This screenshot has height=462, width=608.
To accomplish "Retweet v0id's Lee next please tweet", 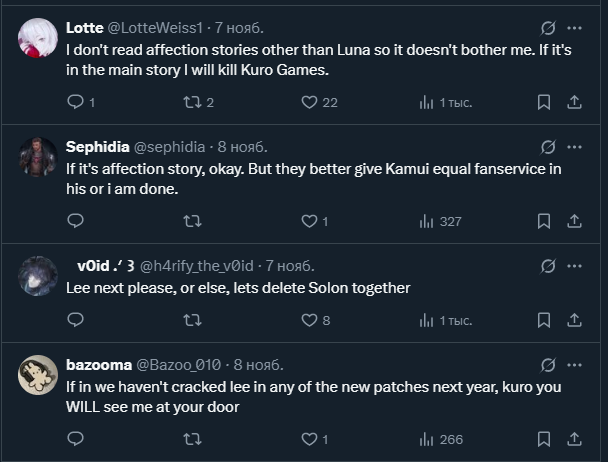I will coord(193,320).
